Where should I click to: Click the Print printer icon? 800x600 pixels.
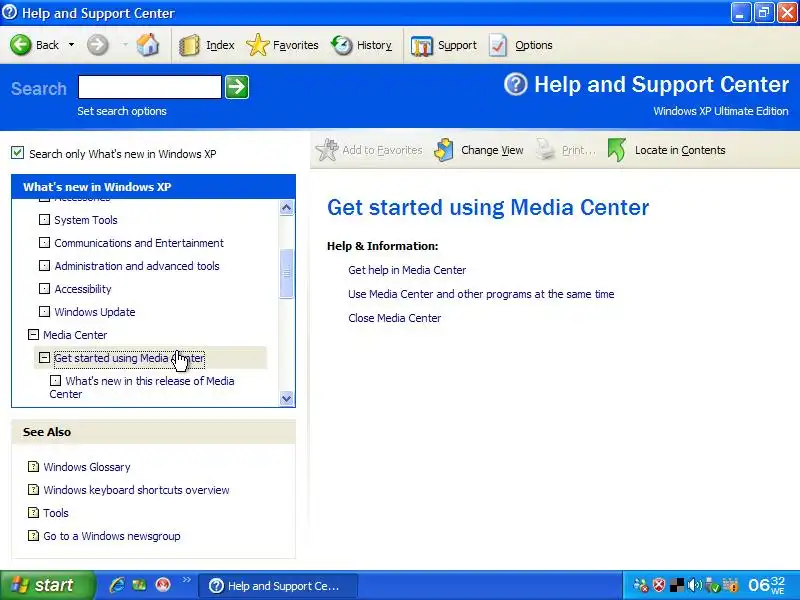pos(545,150)
